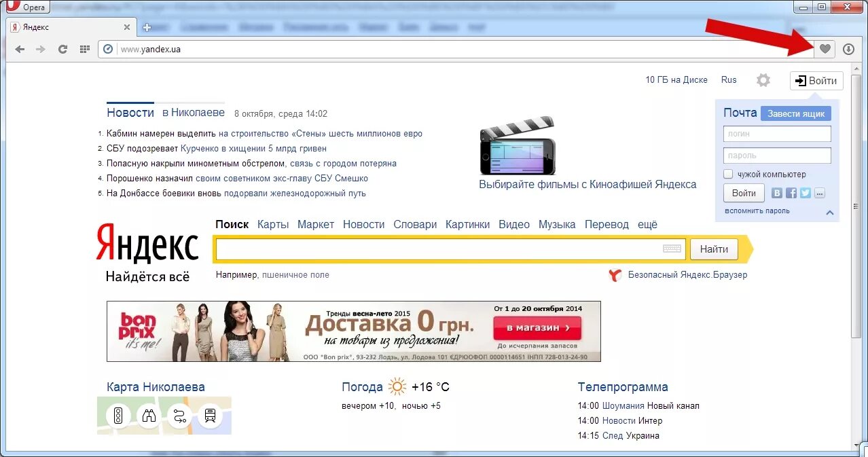Collapse the Почта login panel
This screenshot has width=868, height=457.
(829, 212)
